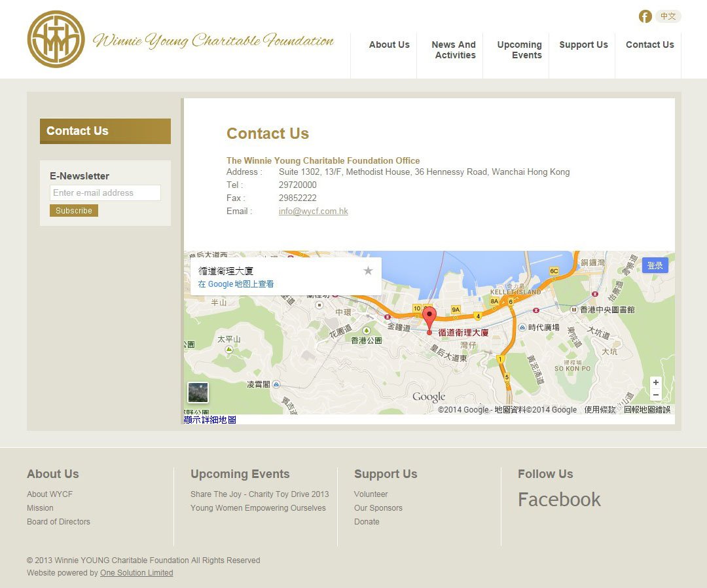Open the satellite view thumbnail on map
The height and width of the screenshot is (588, 707).
198,392
